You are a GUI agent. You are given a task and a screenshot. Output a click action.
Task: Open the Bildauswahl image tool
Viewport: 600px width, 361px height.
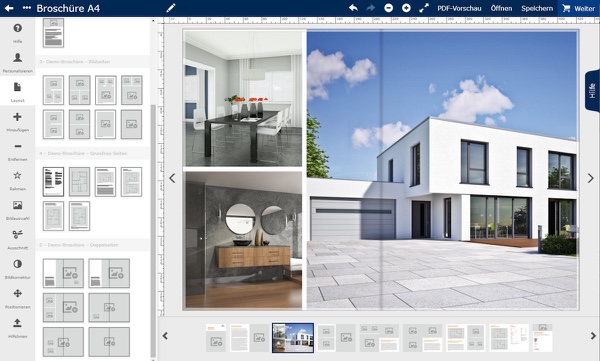tap(18, 205)
